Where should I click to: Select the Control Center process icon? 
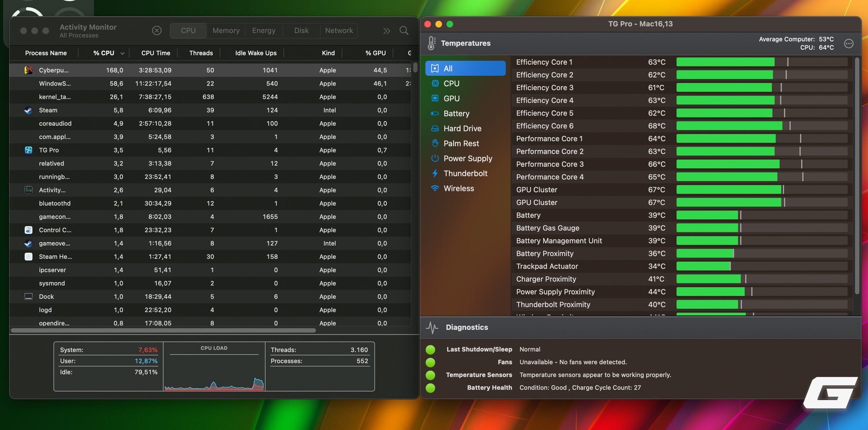(x=29, y=230)
